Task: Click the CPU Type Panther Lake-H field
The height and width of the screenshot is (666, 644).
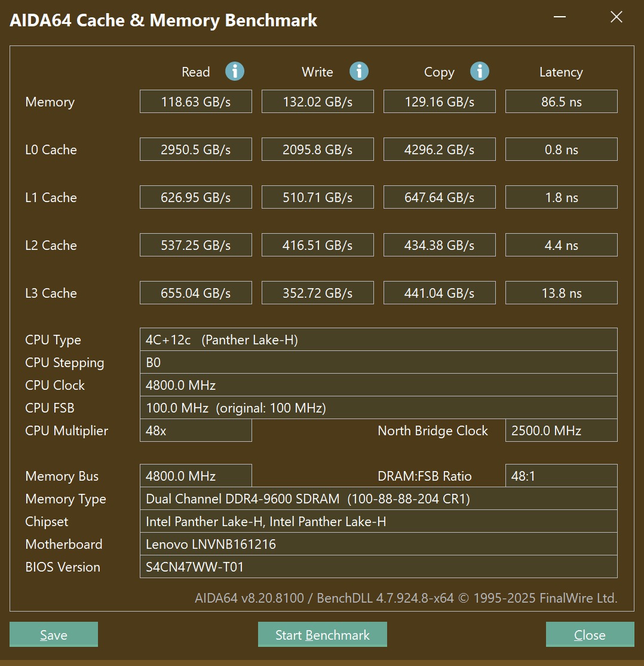Action: click(x=378, y=340)
